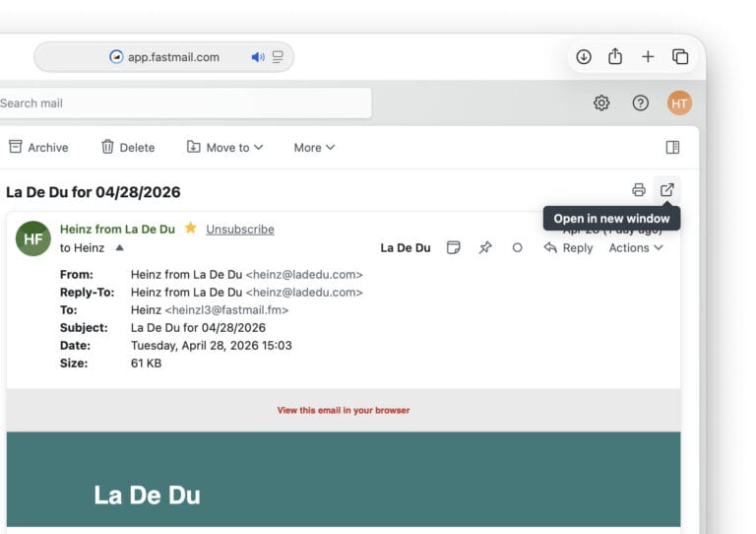Add a new browser tab with plus icon
Image resolution: width=756 pixels, height=534 pixels.
point(648,57)
